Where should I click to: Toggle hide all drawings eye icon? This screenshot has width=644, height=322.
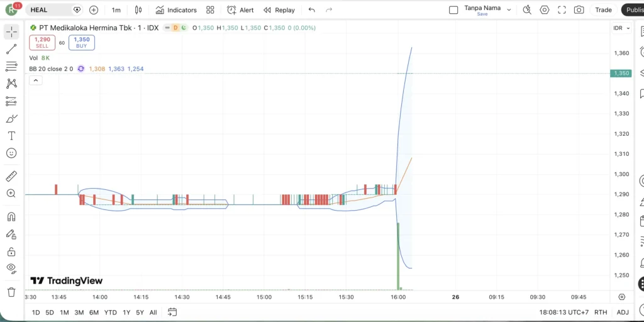[11, 268]
